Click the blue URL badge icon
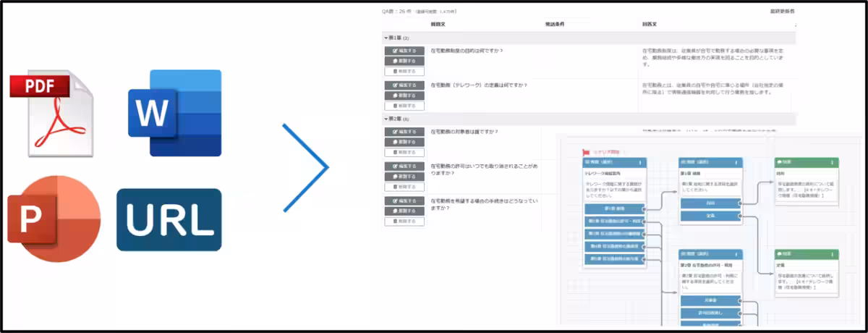The image size is (868, 333). point(168,219)
